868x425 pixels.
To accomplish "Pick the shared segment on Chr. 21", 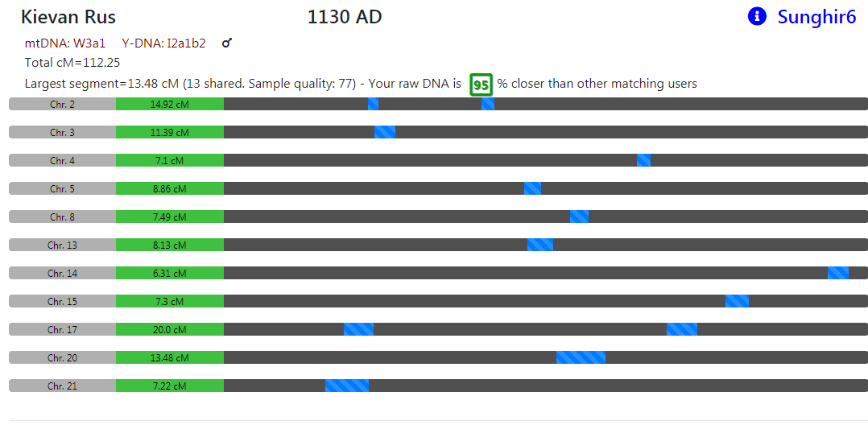I will pyautogui.click(x=346, y=386).
